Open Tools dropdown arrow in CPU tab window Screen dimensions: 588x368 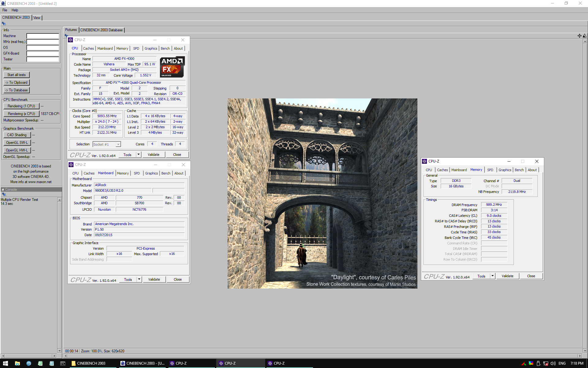138,155
